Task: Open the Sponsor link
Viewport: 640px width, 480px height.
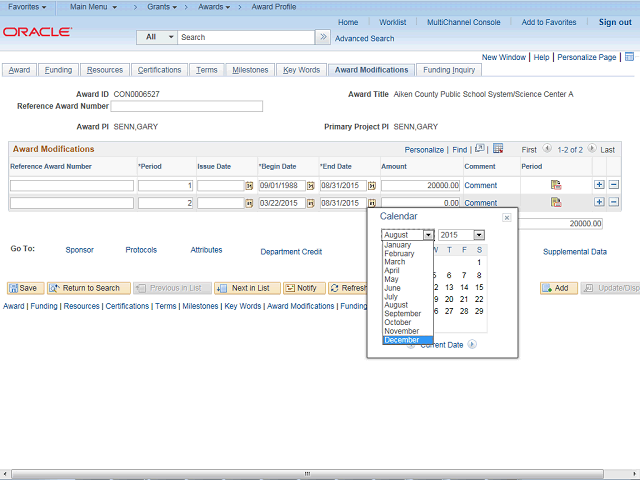Action: pos(79,250)
